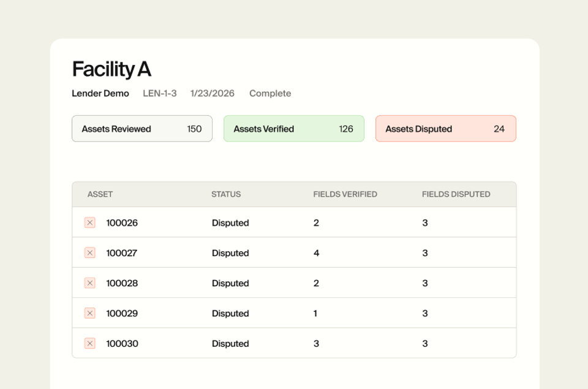The image size is (588, 389).
Task: Click fields verified value 3 for asset 100030
Action: 316,344
